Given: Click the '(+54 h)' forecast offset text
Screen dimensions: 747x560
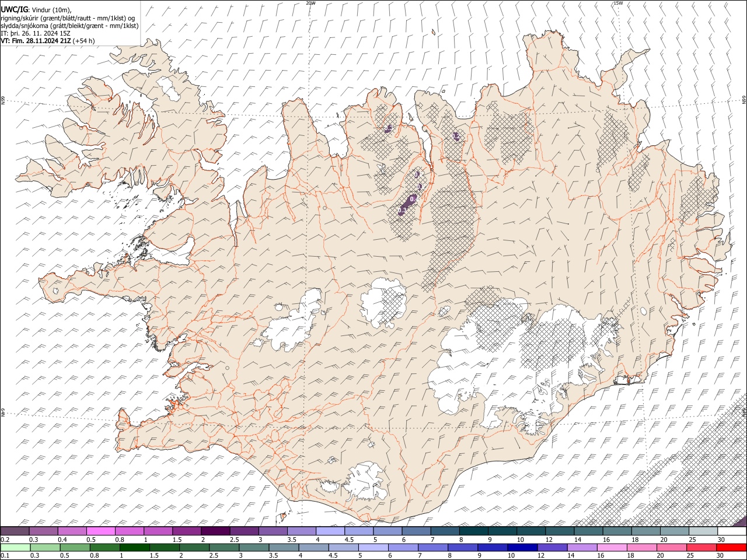Looking at the screenshot, I should pyautogui.click(x=84, y=41).
